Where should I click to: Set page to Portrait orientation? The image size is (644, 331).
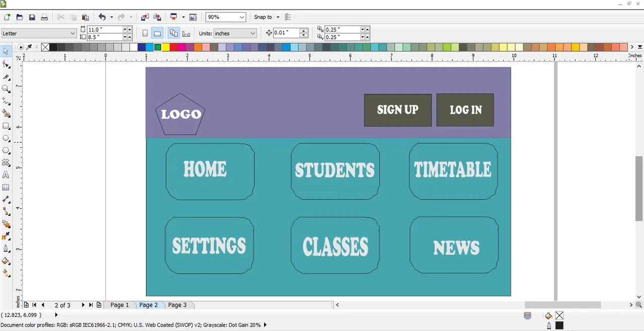point(145,34)
